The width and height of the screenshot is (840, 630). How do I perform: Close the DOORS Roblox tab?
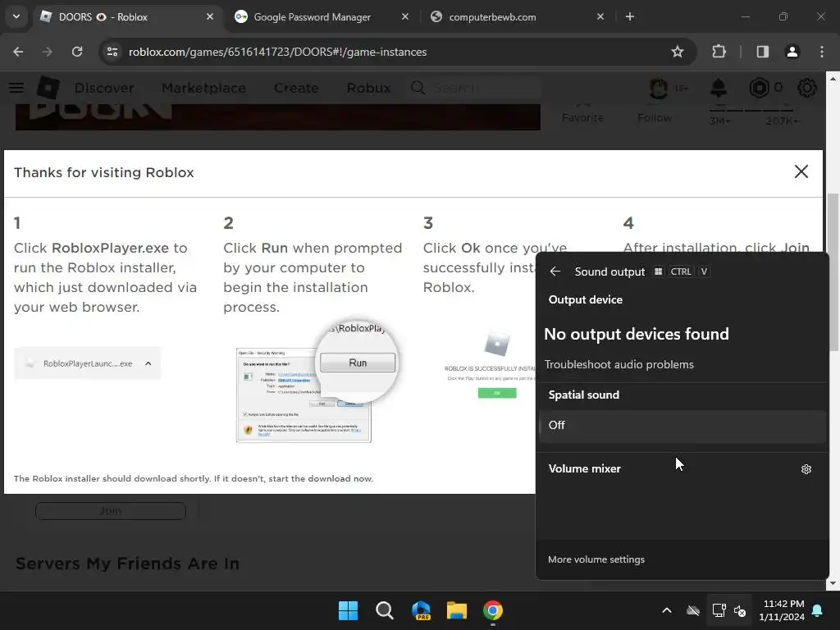point(210,16)
